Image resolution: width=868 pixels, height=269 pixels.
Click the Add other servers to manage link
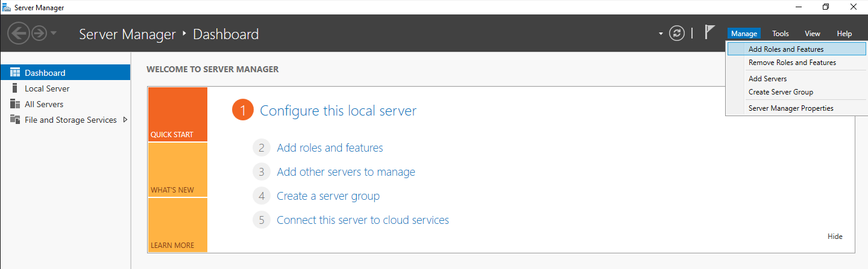coord(345,172)
